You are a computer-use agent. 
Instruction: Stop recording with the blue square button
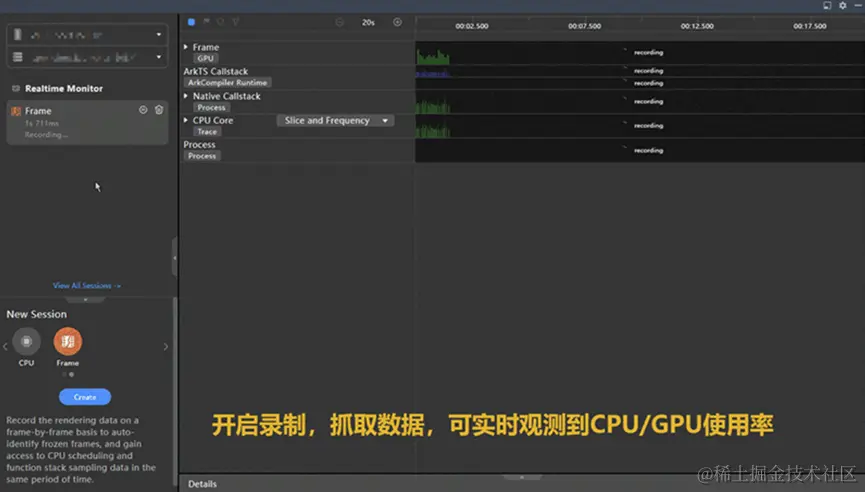[191, 22]
